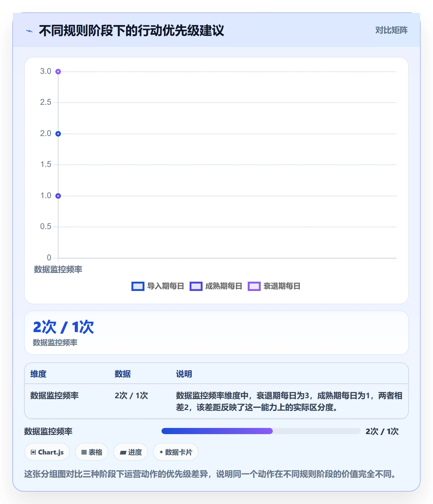Click the 2.5 y-axis tick label
The width and height of the screenshot is (433, 504).
[x=46, y=102]
